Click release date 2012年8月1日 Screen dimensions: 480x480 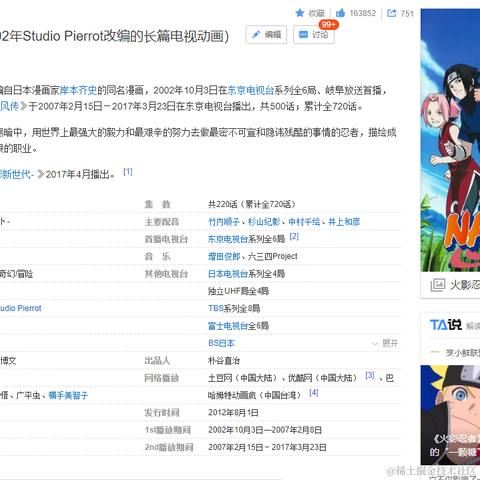(x=233, y=413)
